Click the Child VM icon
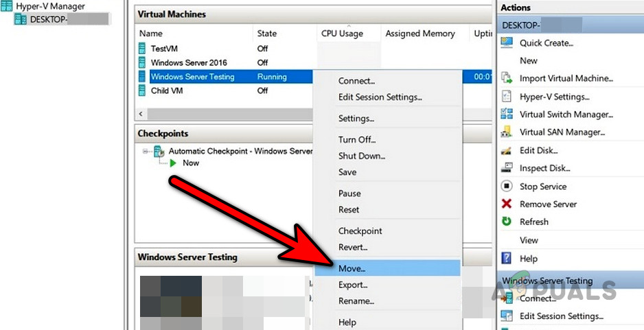This screenshot has height=330, width=644. 142,91
